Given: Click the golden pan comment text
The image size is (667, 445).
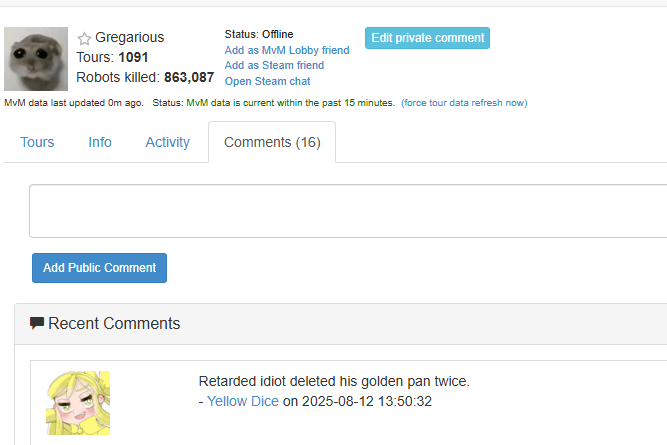Looking at the screenshot, I should [334, 381].
